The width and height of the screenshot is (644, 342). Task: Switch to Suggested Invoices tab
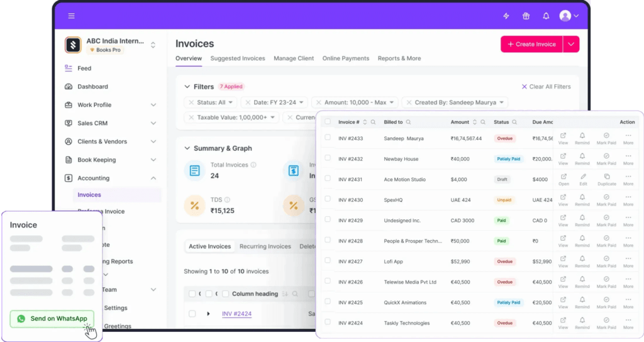[x=238, y=58]
